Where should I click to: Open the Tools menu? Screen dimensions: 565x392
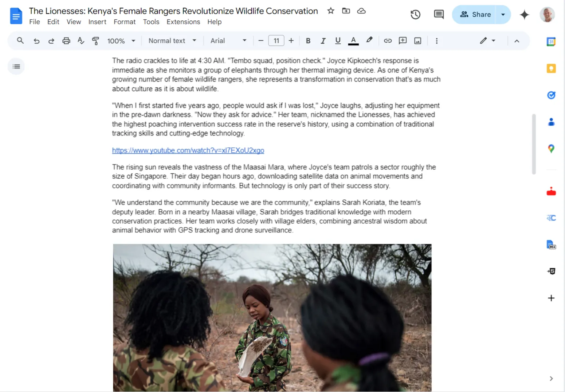click(151, 22)
